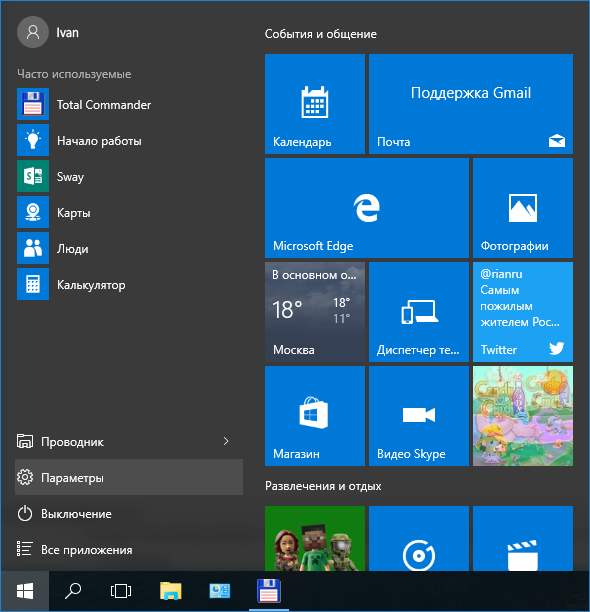
Task: Open the pinned control panel taskbar icon
Action: tap(220, 591)
